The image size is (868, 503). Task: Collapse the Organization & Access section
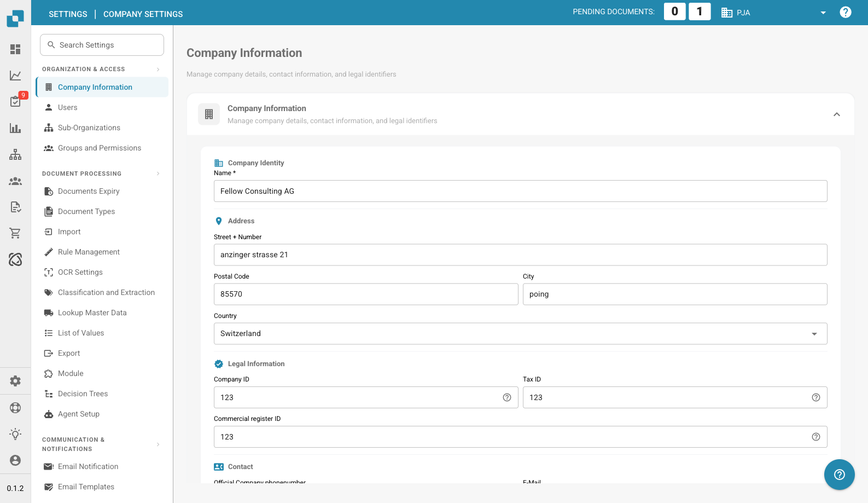[x=158, y=69]
